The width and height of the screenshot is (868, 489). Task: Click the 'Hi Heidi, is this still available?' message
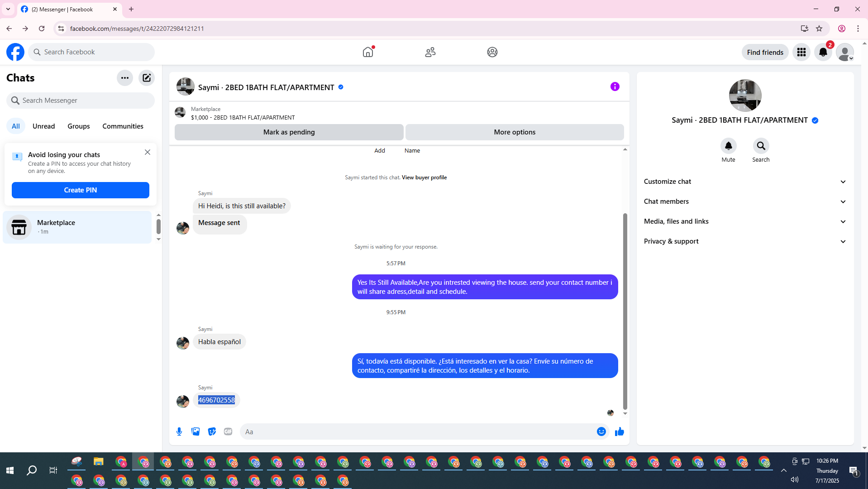242,206
